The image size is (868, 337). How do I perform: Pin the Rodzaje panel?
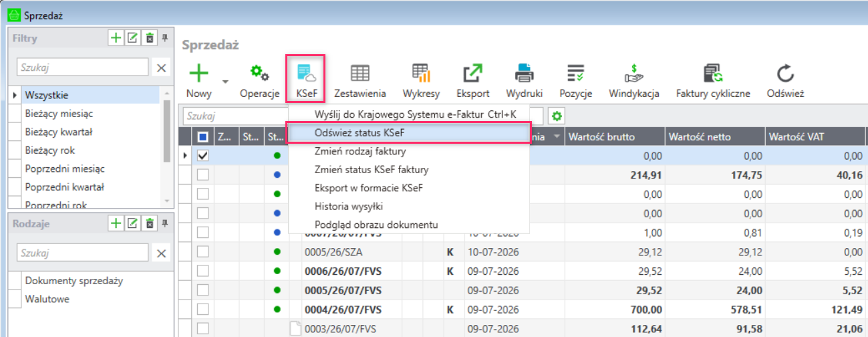(166, 223)
